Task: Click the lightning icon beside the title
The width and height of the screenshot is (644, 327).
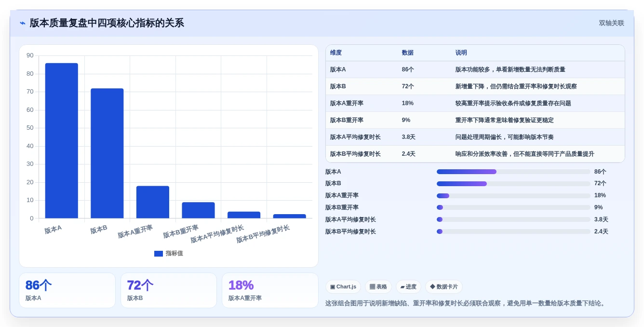Action: [x=23, y=23]
